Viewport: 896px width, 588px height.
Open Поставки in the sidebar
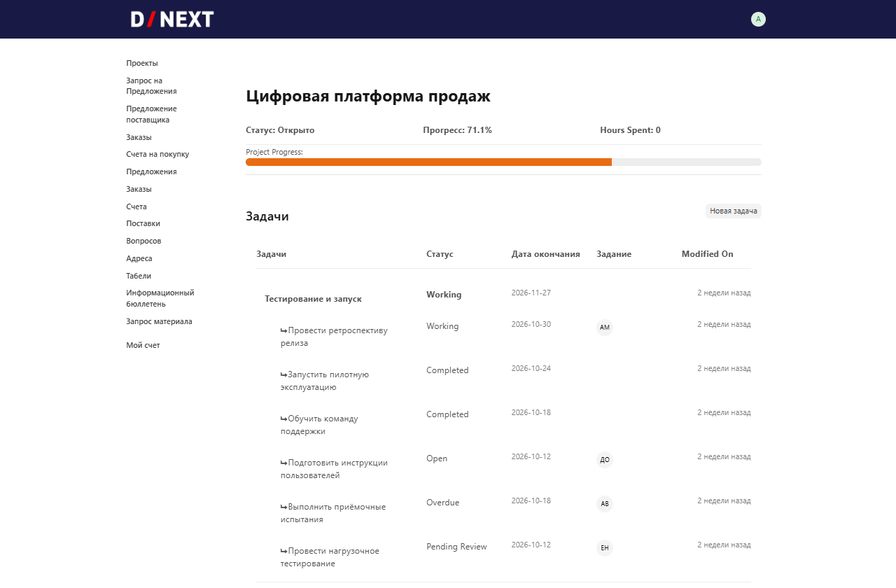click(143, 223)
